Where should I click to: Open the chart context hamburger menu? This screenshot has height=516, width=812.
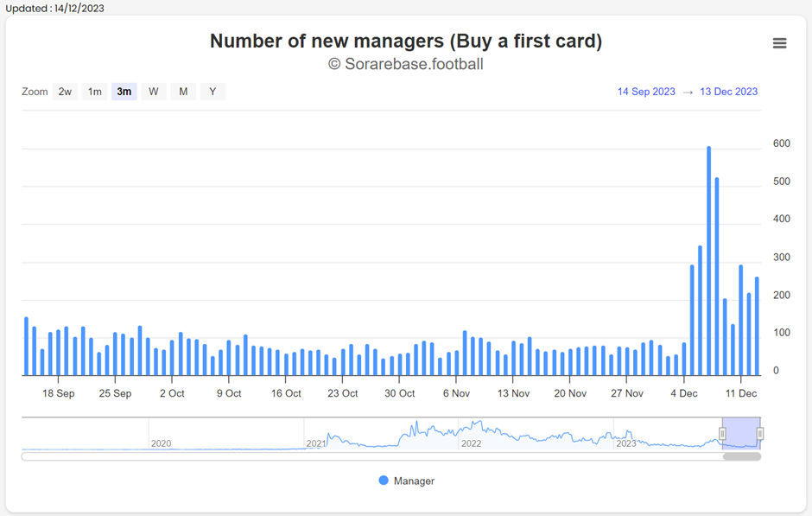click(779, 43)
